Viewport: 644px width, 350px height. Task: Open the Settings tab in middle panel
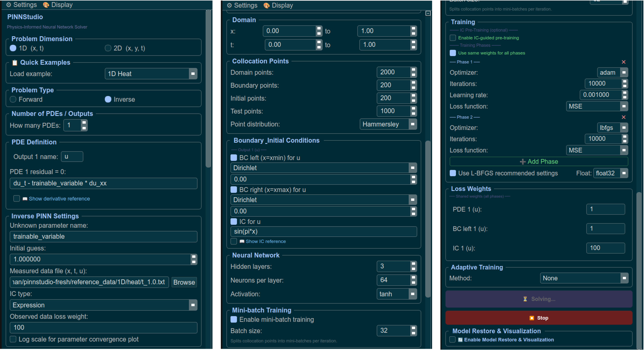242,5
